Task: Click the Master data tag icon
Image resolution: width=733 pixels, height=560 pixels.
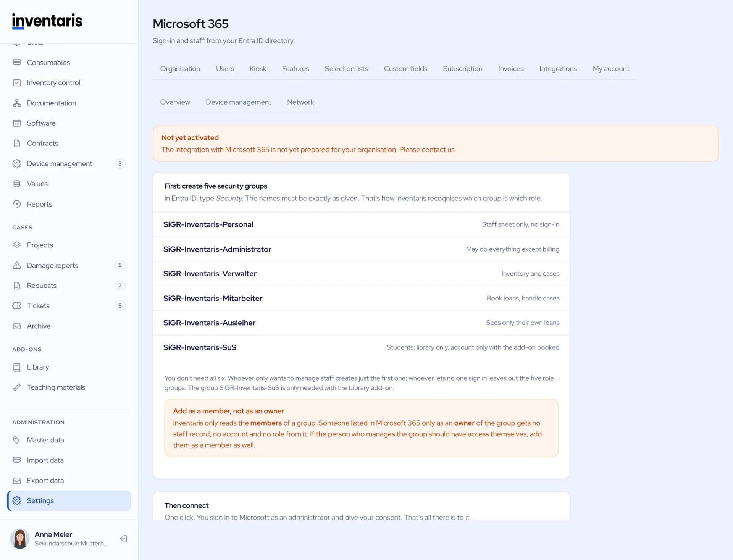Action: (x=17, y=440)
